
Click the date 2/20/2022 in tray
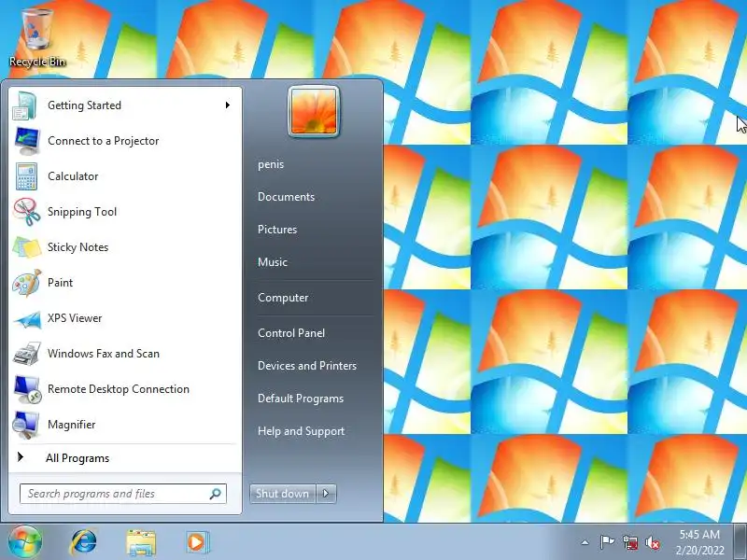pos(699,551)
